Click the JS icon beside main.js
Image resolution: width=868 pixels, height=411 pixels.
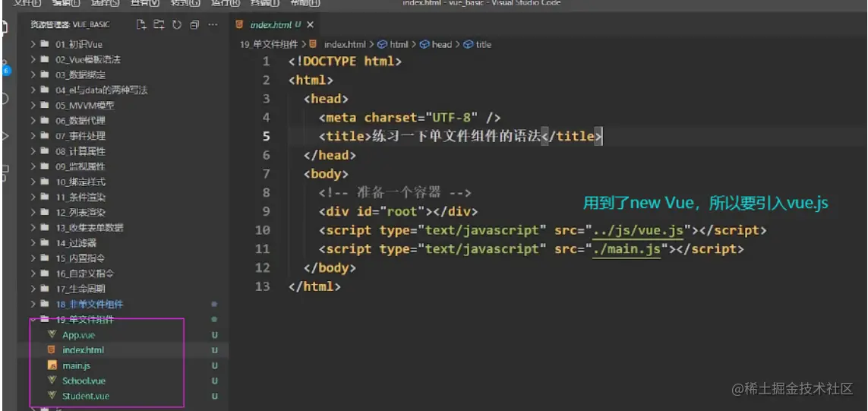click(52, 365)
